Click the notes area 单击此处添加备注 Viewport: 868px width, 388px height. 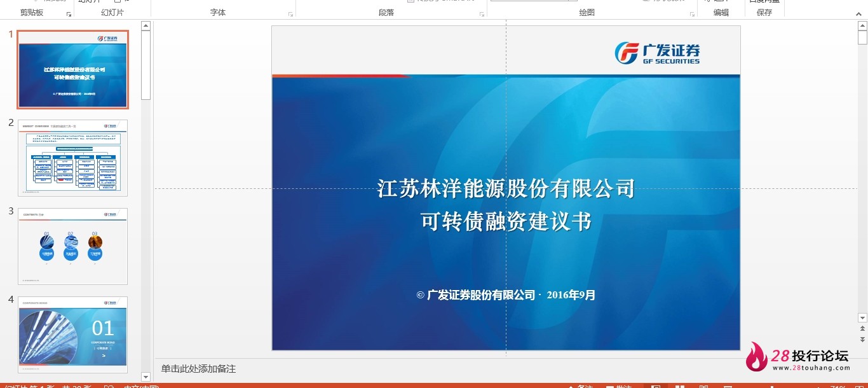(x=198, y=369)
